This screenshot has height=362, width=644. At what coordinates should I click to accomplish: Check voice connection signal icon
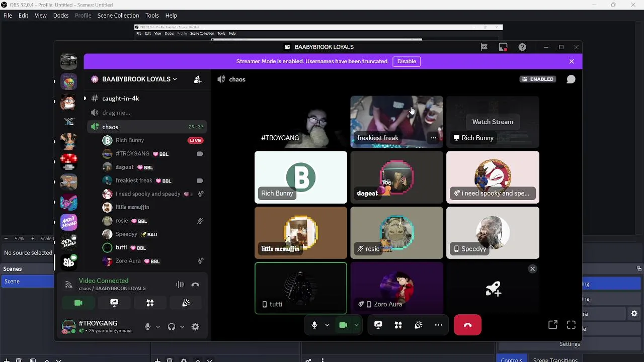pos(69,285)
